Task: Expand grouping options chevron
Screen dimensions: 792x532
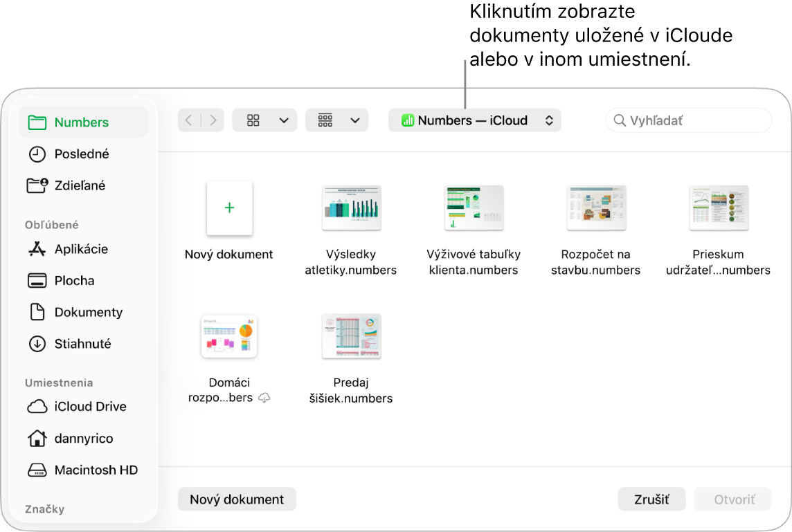Action: coord(355,120)
